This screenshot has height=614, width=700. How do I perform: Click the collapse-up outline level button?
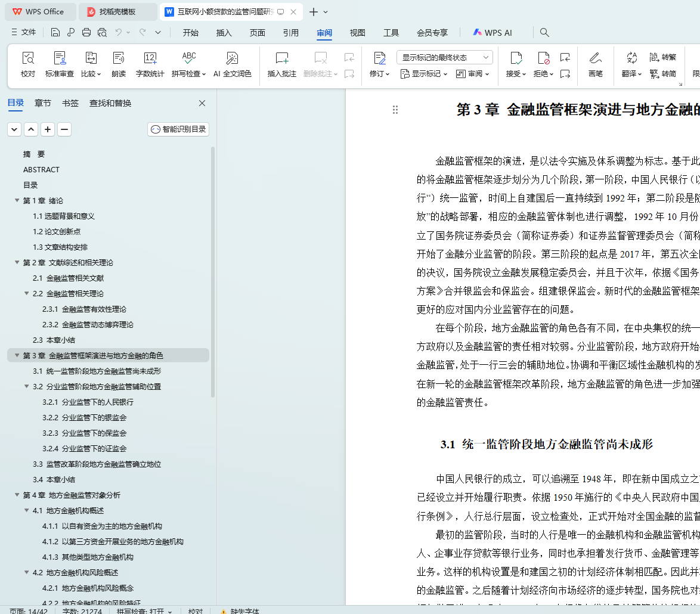pos(31,129)
